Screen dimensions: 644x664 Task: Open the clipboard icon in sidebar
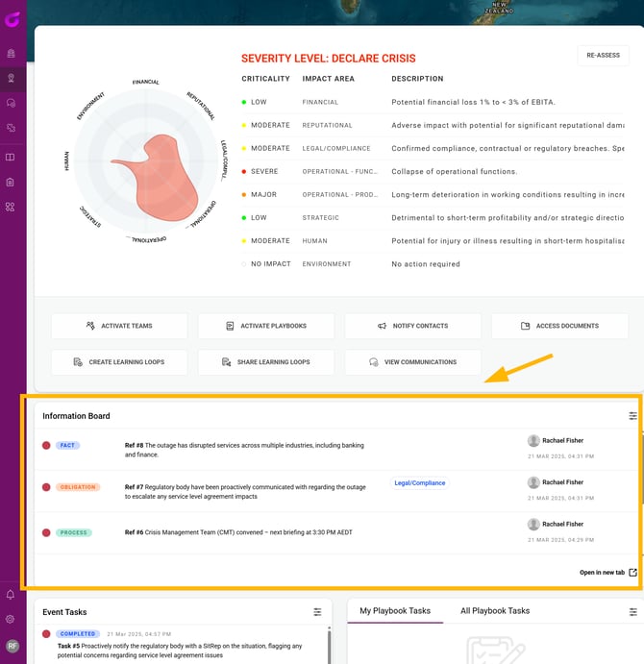pos(11,182)
